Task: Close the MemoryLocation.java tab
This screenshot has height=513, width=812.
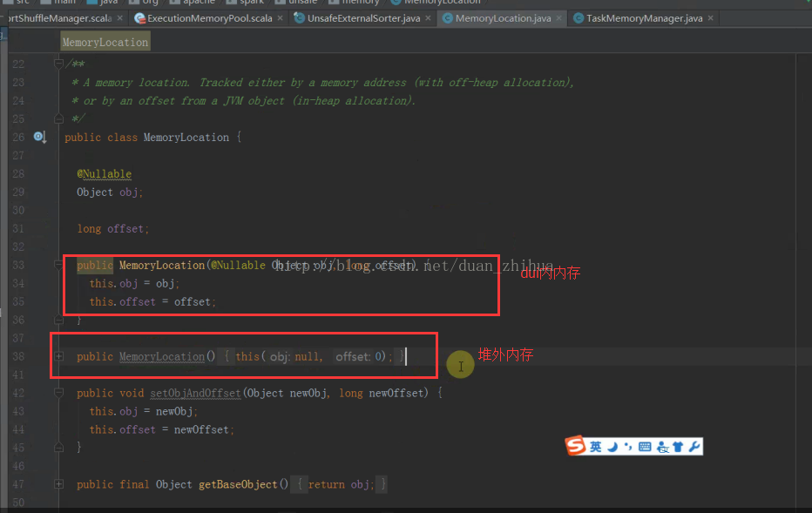Action: 558,18
